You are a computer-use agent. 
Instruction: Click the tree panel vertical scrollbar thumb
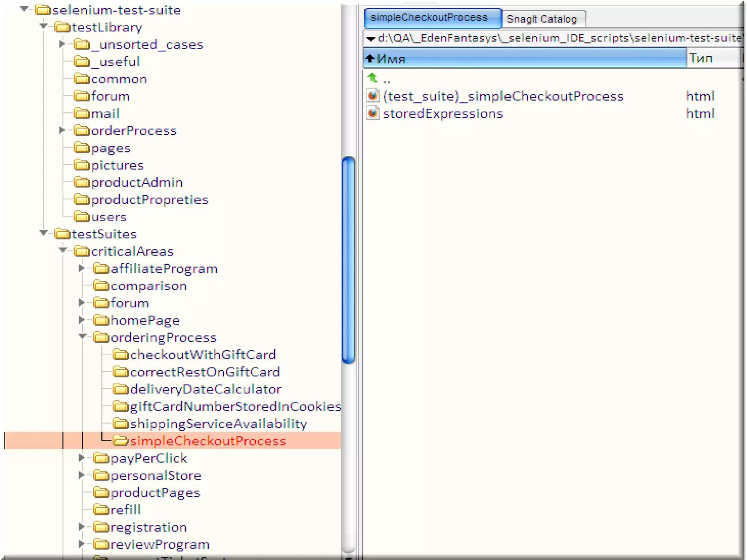pos(348,260)
